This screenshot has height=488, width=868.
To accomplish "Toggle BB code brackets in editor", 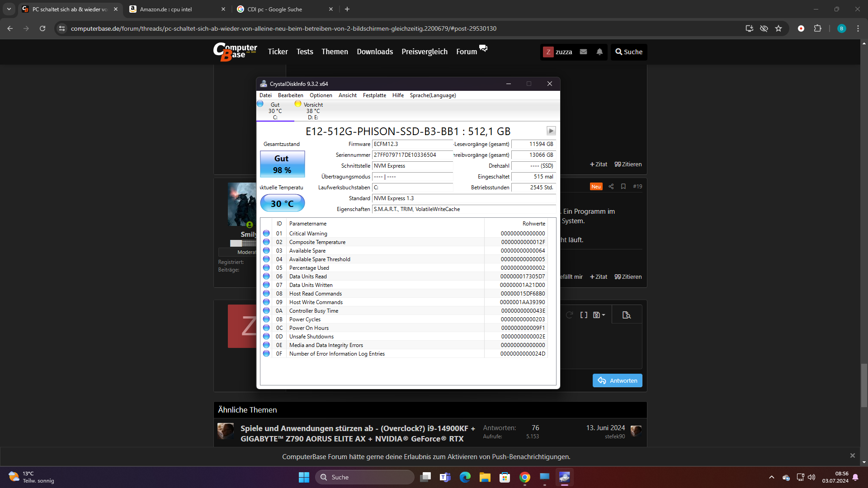I will click(x=584, y=315).
